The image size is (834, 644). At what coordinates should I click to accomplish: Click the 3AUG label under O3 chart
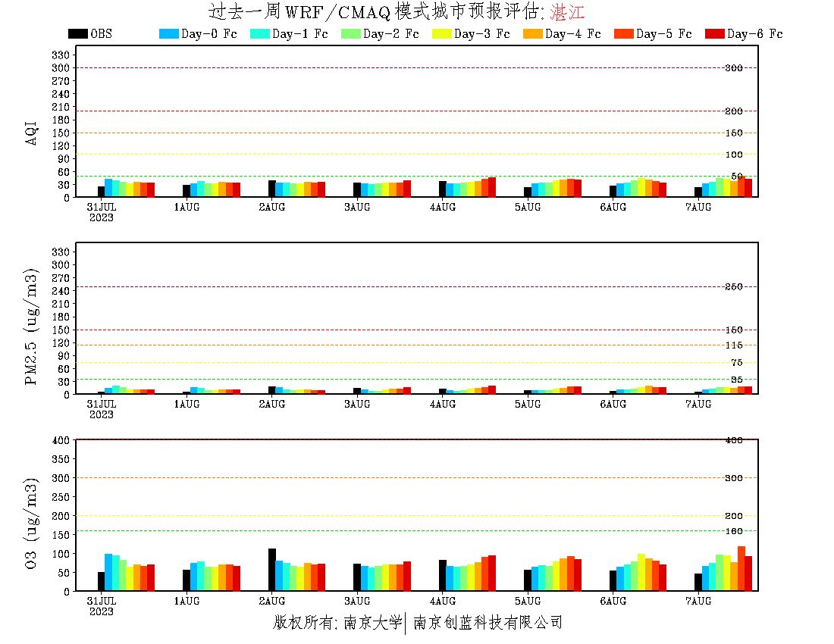tap(357, 601)
